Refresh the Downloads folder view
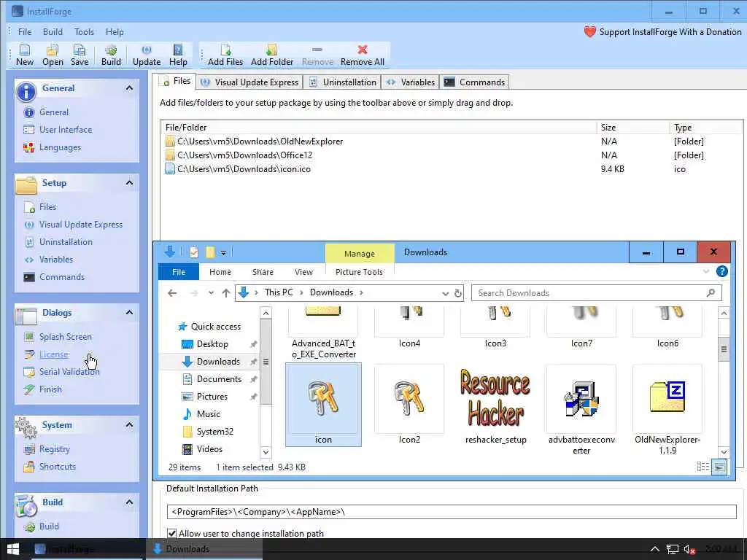Image resolution: width=747 pixels, height=560 pixels. [458, 293]
